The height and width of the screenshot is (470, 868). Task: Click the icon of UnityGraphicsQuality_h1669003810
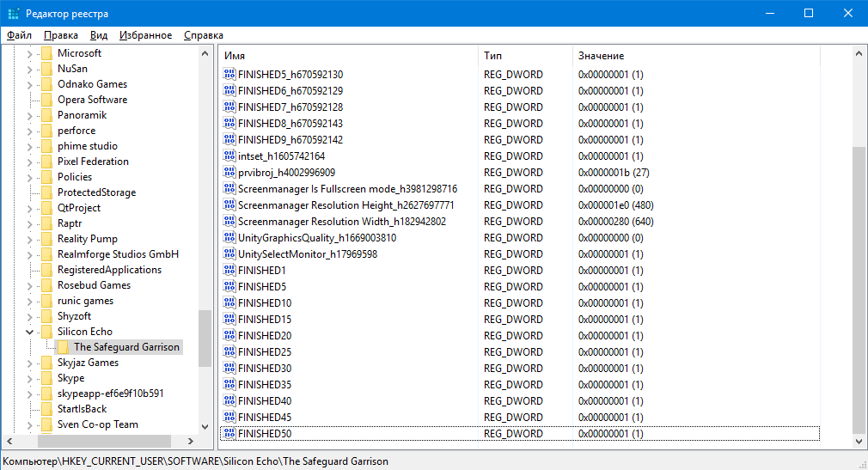(229, 237)
